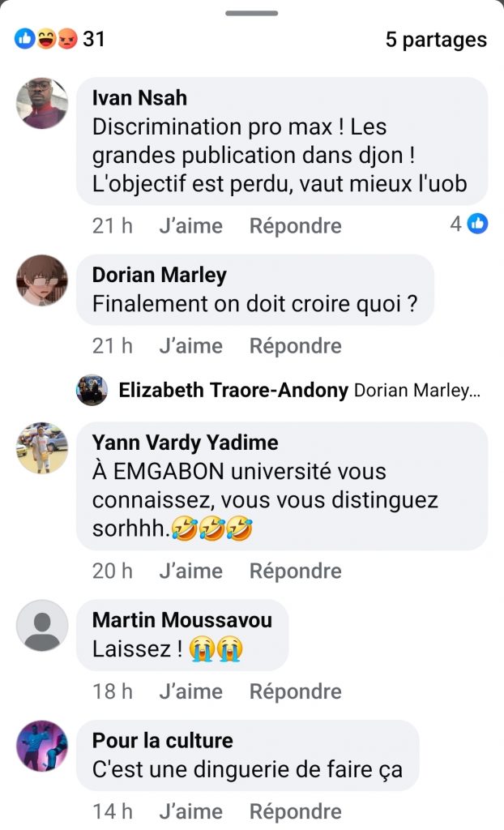Open Ivan Nsah's profile name link
This screenshot has width=504, height=830.
139,98
